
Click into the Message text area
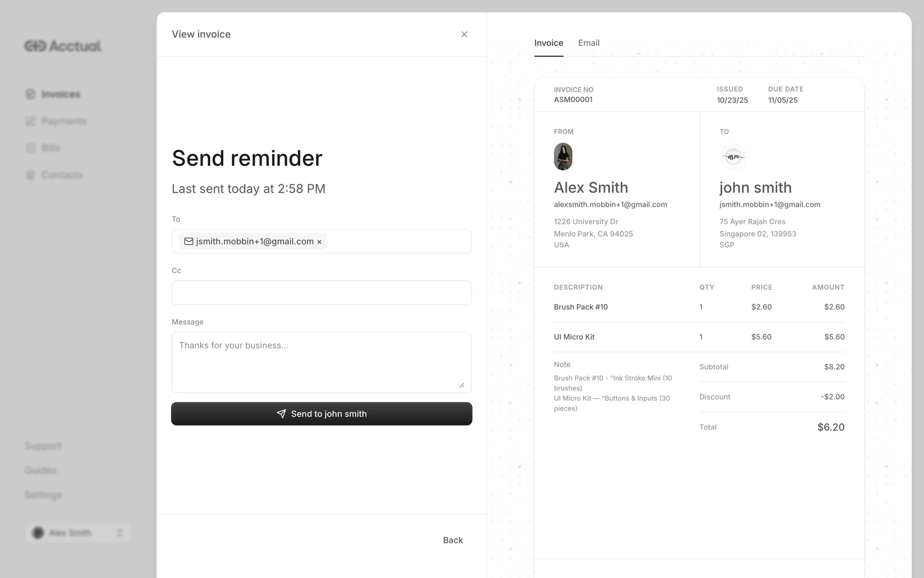[321, 362]
